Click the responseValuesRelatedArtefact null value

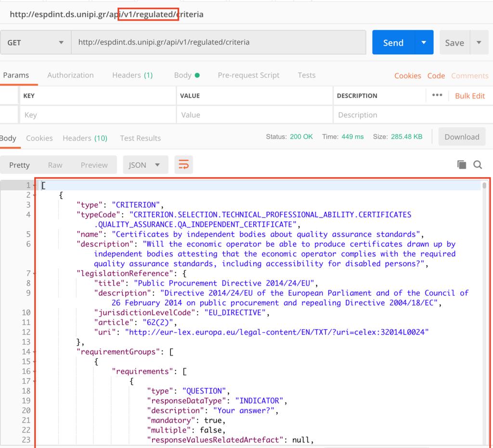[301, 440]
